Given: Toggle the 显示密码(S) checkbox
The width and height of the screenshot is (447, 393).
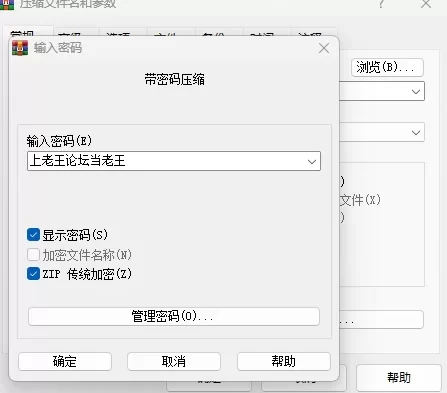Looking at the screenshot, I should 33,235.
